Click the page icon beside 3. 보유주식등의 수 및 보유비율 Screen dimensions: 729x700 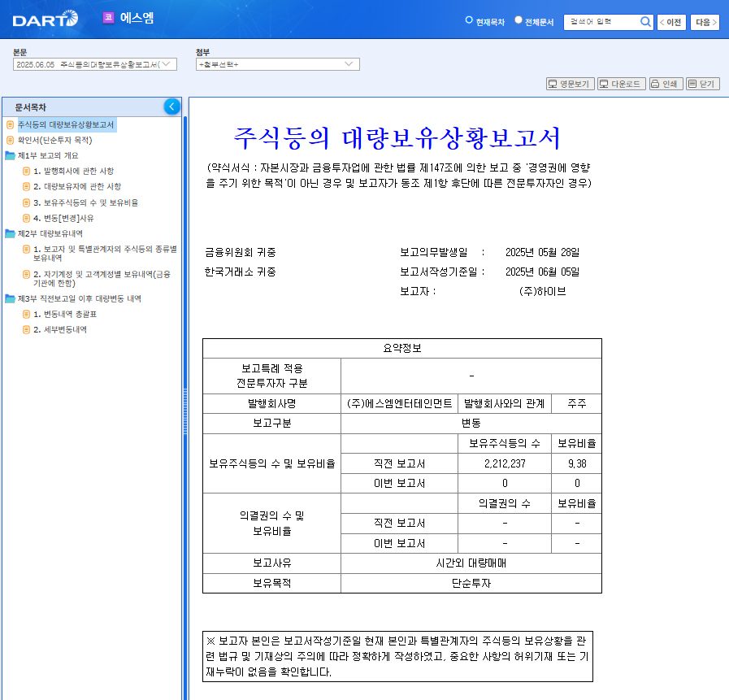[27, 202]
